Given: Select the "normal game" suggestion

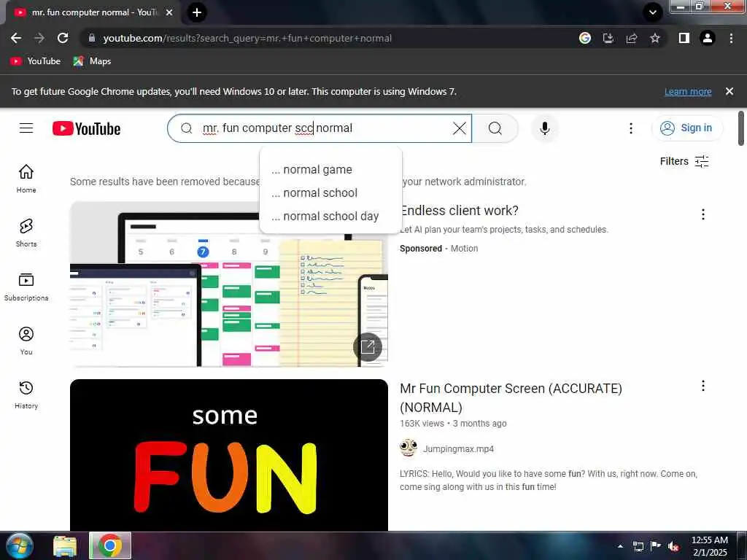Looking at the screenshot, I should [330, 169].
